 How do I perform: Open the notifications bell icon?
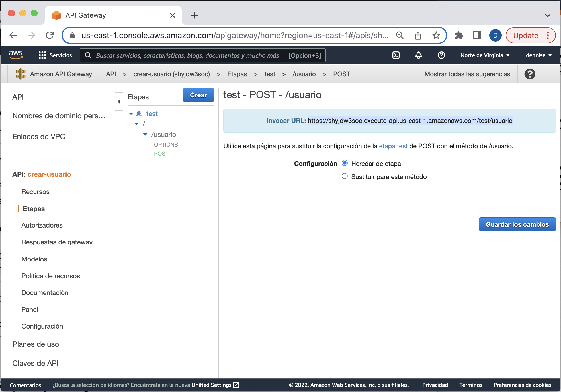tap(418, 55)
